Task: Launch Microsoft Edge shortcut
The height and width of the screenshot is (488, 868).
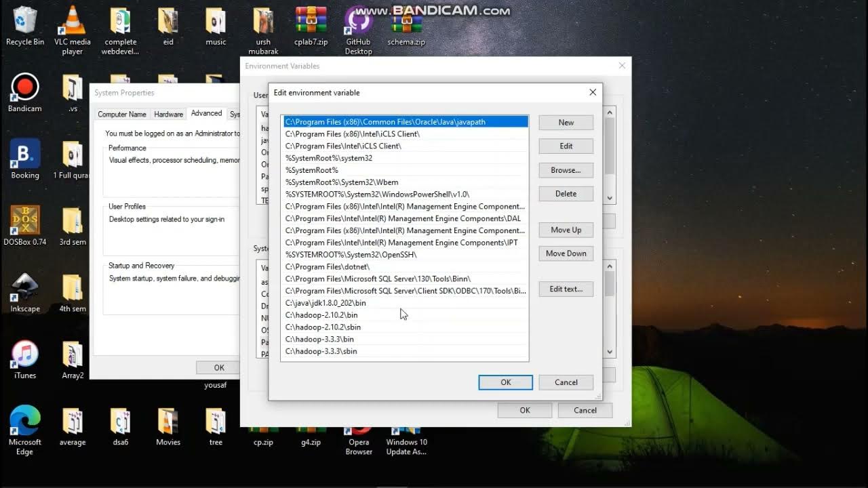Action: [25, 431]
